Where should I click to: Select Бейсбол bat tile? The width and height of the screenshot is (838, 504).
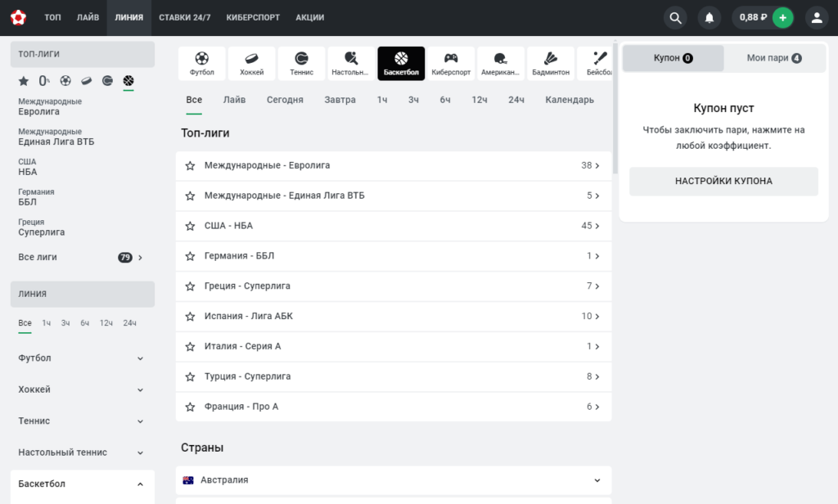[x=595, y=64]
